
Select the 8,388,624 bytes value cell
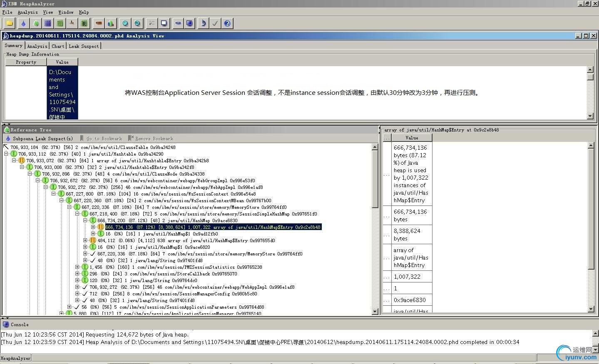[x=412, y=235]
